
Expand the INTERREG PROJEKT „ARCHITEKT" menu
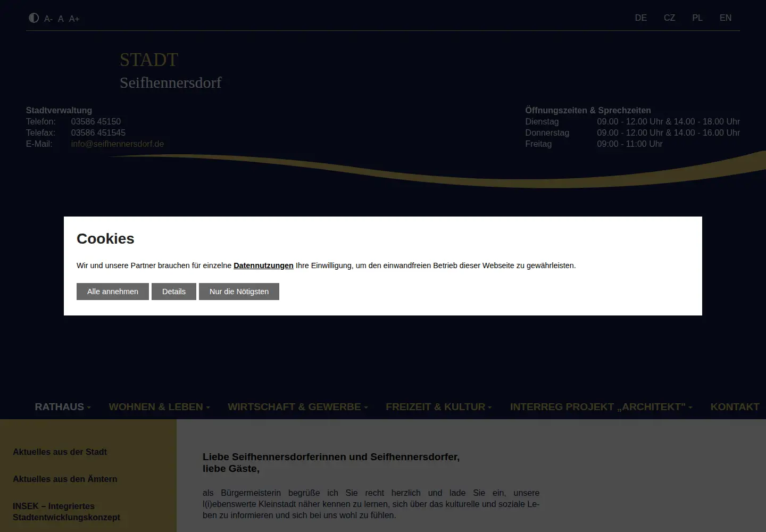[x=601, y=407]
